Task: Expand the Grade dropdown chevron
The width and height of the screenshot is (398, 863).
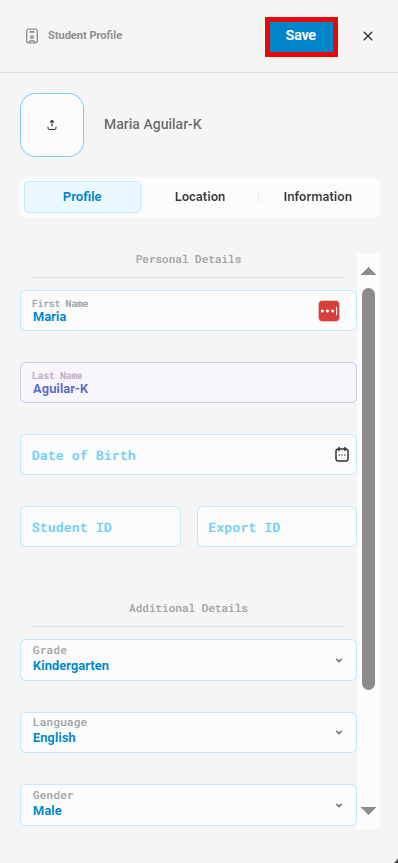Action: click(x=339, y=660)
